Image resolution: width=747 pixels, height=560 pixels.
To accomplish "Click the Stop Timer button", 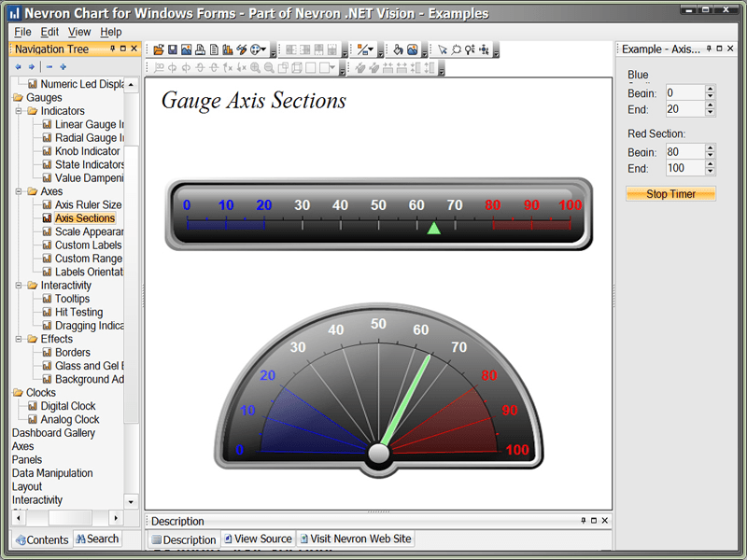I will click(x=670, y=193).
